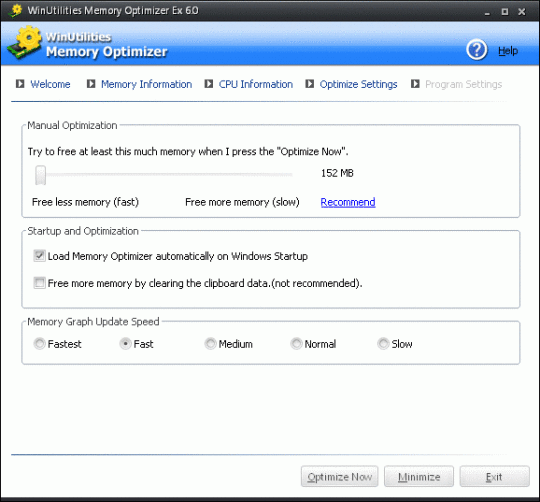This screenshot has width=540, height=502.
Task: Switch to the Memory Information tab
Action: [x=146, y=84]
